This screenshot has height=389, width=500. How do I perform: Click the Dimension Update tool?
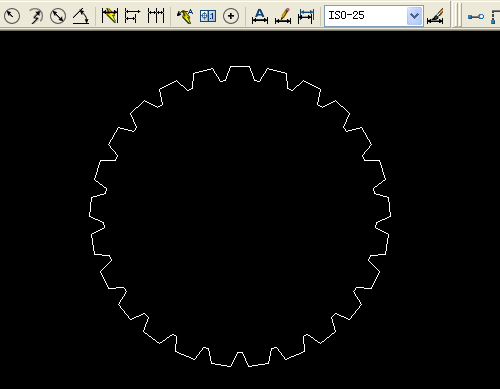306,16
